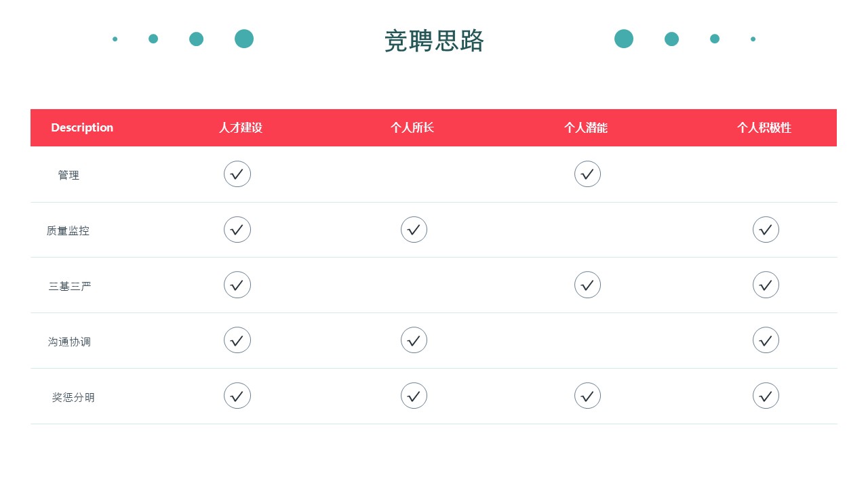Viewport: 868px width, 488px height.
Task: Click the largest teal dot left of title
Action: 244,39
